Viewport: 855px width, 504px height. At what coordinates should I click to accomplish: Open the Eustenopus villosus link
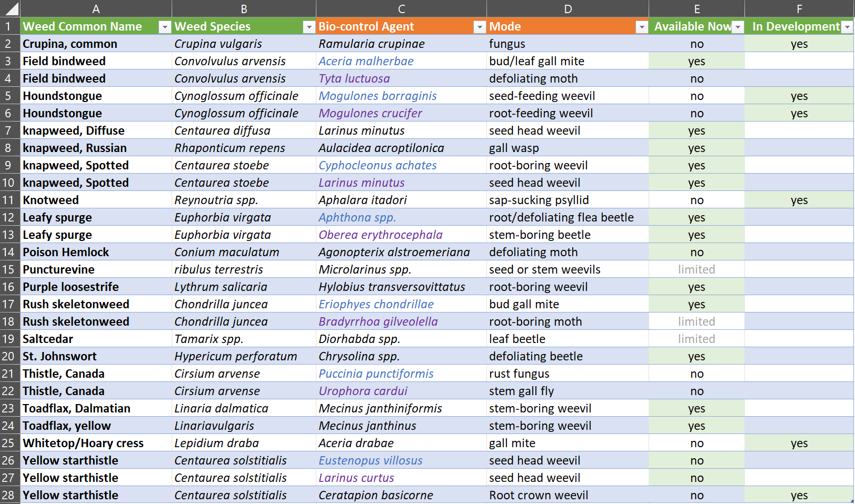pyautogui.click(x=370, y=460)
